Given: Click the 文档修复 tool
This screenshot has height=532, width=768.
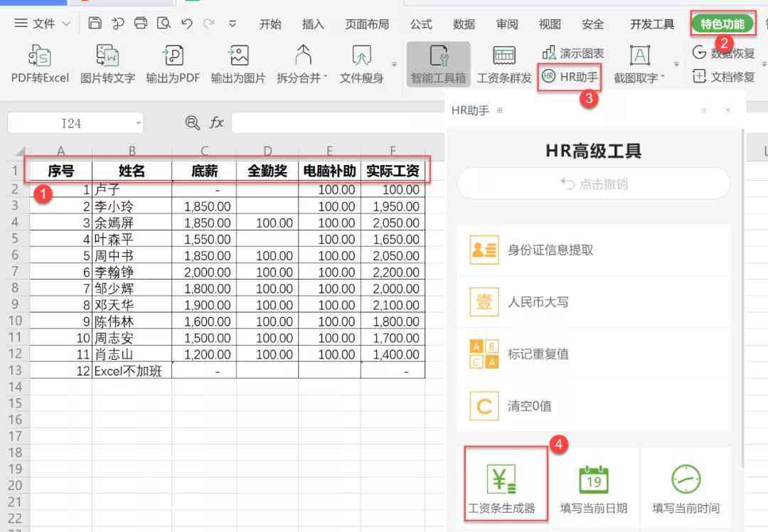Looking at the screenshot, I should click(723, 77).
